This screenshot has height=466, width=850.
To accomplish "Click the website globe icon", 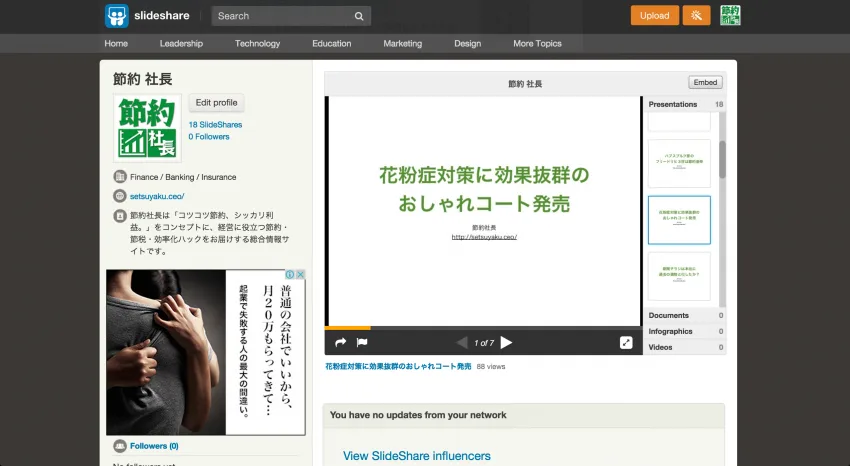I will point(120,196).
